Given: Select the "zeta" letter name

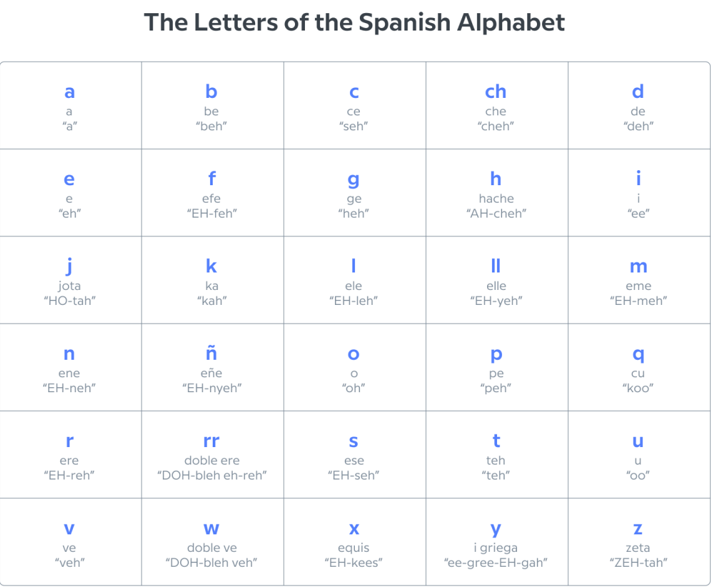Looking at the screenshot, I should pos(638,547).
